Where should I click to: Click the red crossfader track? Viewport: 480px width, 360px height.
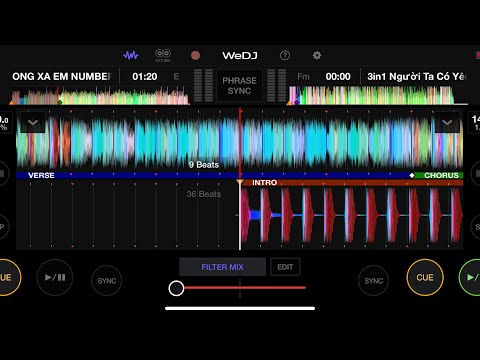point(245,288)
